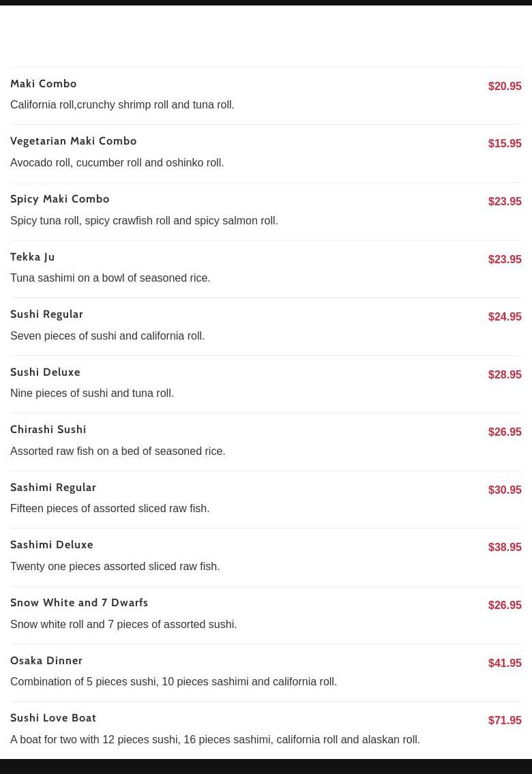Screen dimensions: 532x774
Task: Select Snow White and 7 Dwarfs title
Action: 79,603
